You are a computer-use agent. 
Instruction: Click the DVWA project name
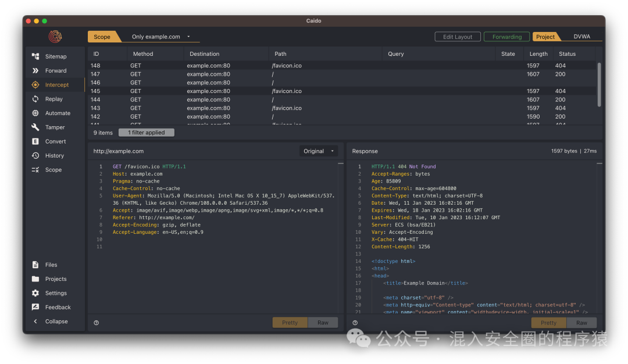(x=581, y=37)
